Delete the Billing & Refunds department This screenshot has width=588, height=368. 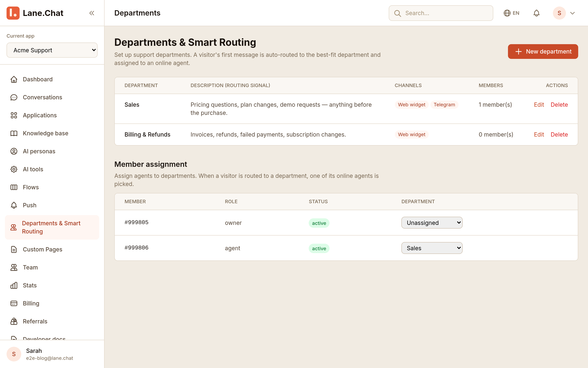point(559,135)
